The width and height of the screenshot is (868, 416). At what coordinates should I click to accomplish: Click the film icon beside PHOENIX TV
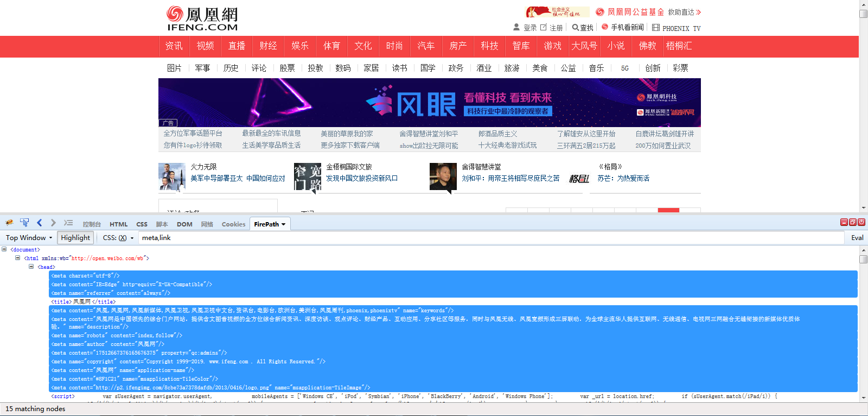656,27
